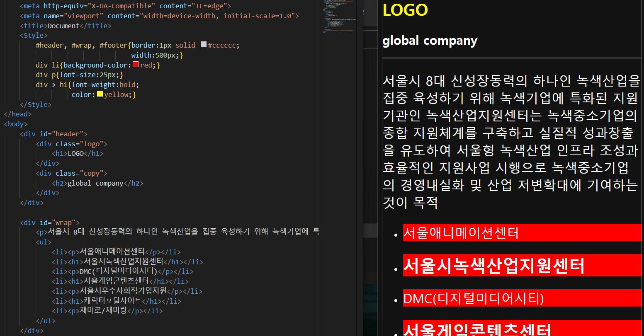Click the red color decorator next to background-color

tap(135, 65)
